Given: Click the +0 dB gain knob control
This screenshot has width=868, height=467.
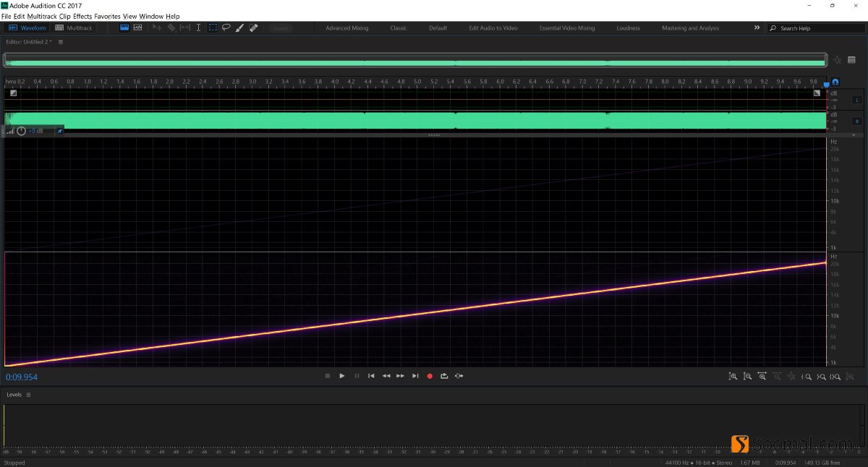Looking at the screenshot, I should (x=22, y=131).
